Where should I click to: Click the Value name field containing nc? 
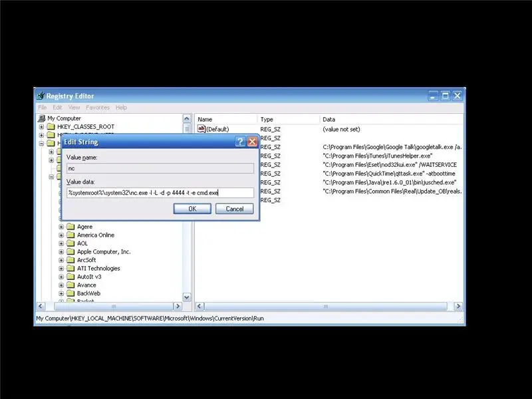pyautogui.click(x=160, y=168)
